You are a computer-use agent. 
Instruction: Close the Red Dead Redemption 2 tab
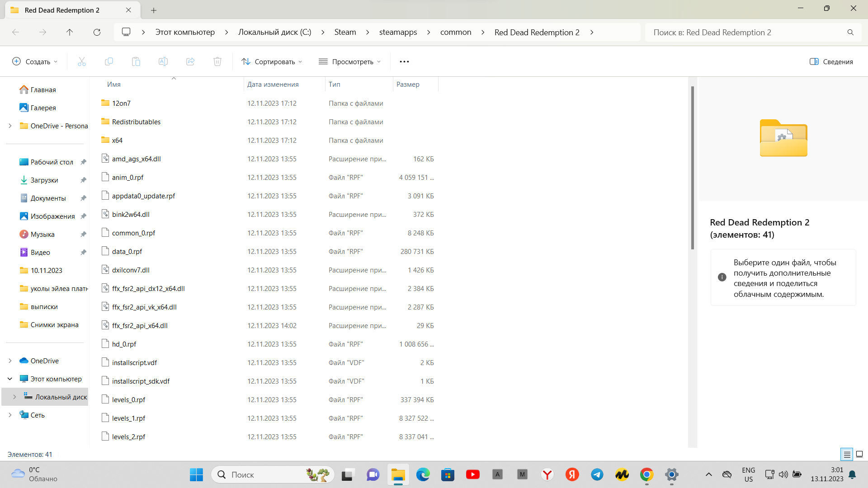(x=128, y=10)
